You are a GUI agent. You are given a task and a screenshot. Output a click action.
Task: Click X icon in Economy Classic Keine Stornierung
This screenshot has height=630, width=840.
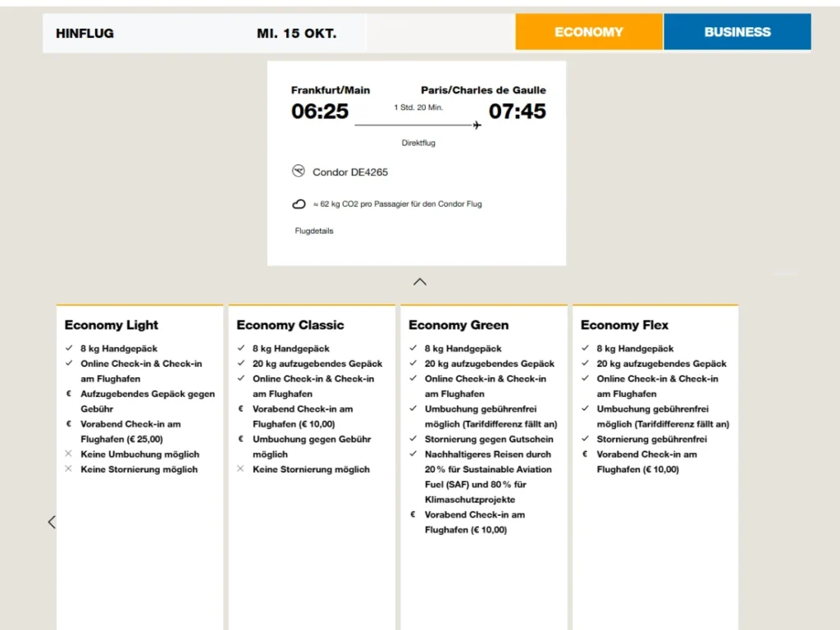241,469
